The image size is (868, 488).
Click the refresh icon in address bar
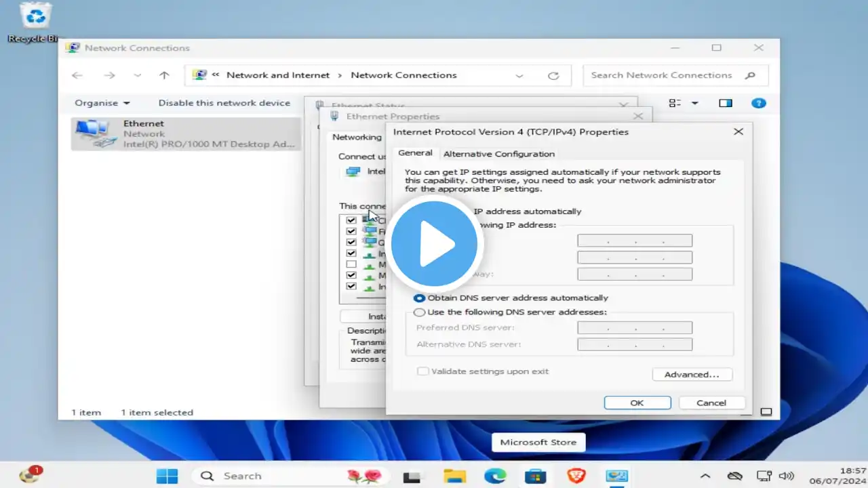553,75
